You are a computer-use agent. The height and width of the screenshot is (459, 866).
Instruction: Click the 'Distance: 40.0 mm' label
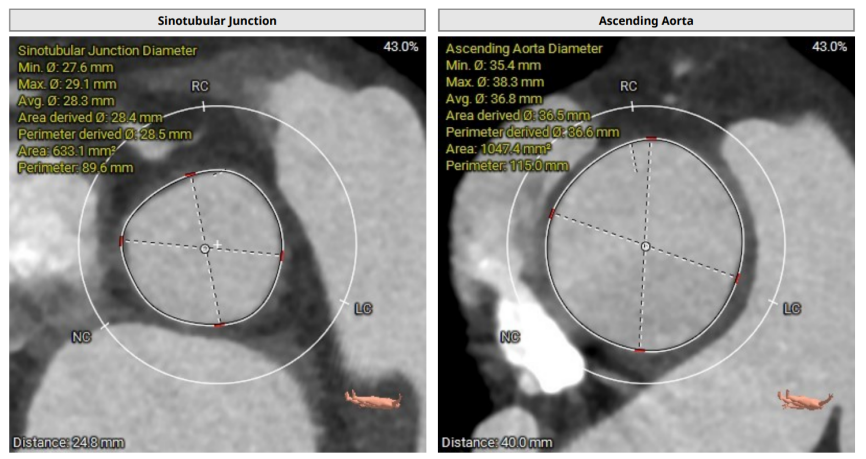[x=497, y=442]
